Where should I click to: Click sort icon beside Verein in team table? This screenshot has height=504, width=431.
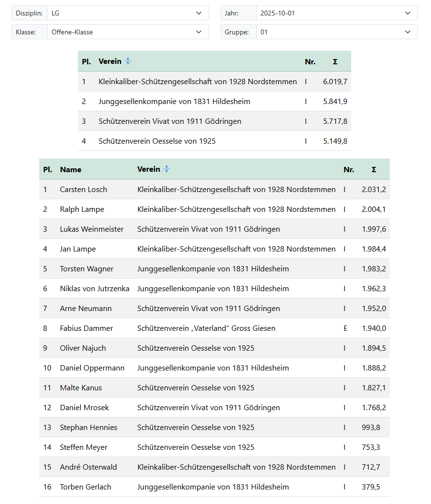[128, 61]
